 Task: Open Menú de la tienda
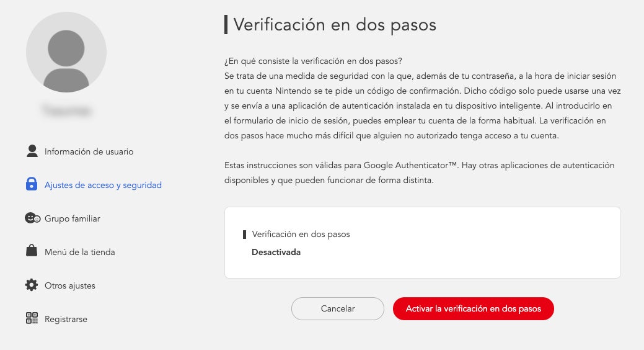tap(79, 252)
